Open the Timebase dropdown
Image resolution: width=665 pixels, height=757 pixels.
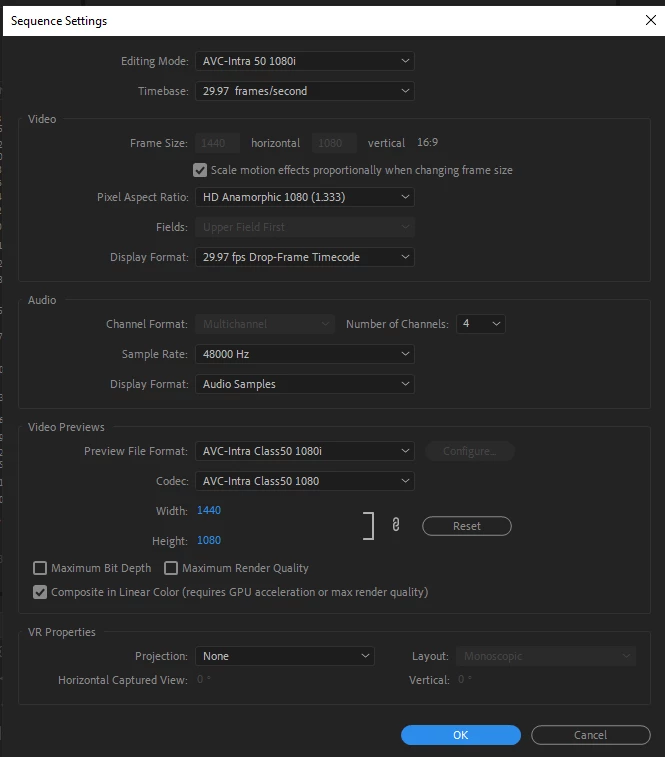pos(305,91)
